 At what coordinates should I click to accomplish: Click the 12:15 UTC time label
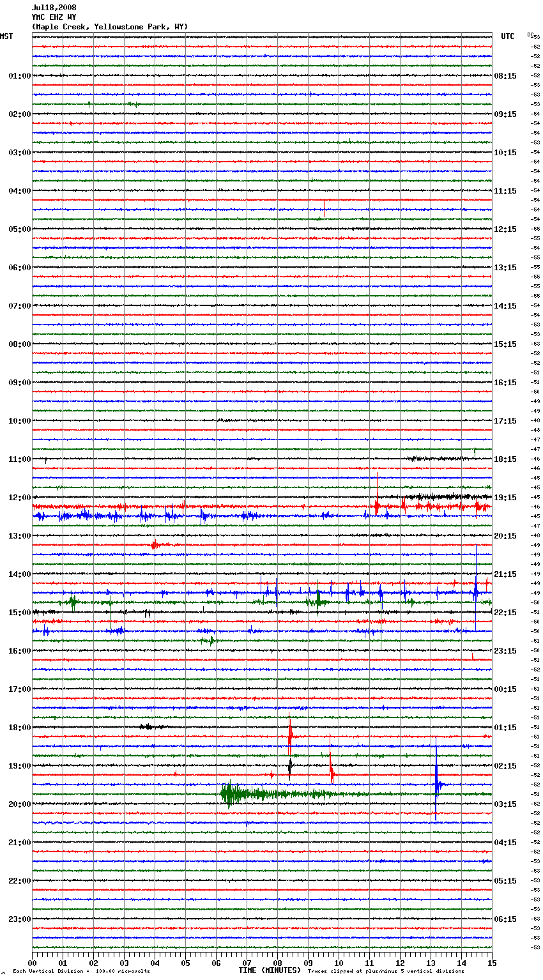[x=505, y=229]
